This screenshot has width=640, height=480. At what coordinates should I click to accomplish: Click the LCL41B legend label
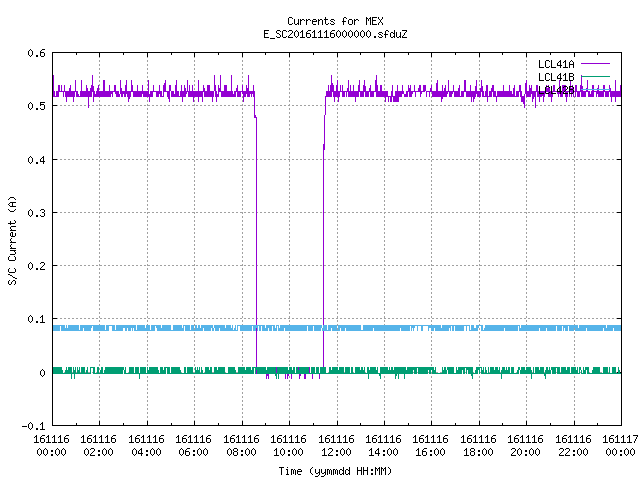coord(556,77)
